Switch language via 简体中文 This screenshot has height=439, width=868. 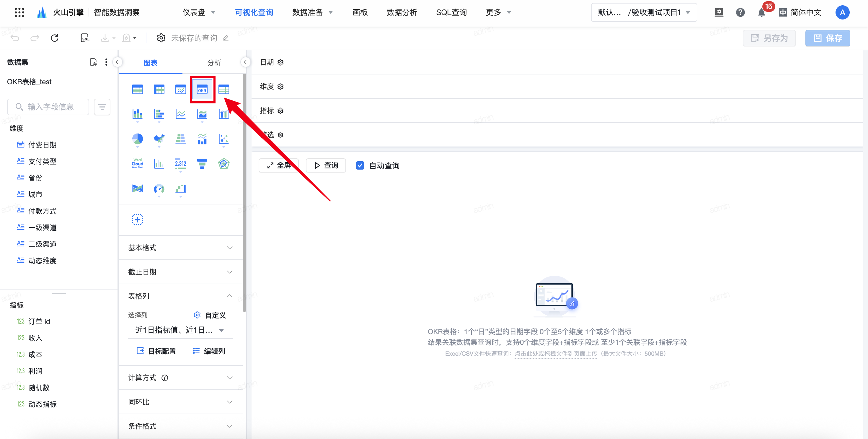coord(800,12)
